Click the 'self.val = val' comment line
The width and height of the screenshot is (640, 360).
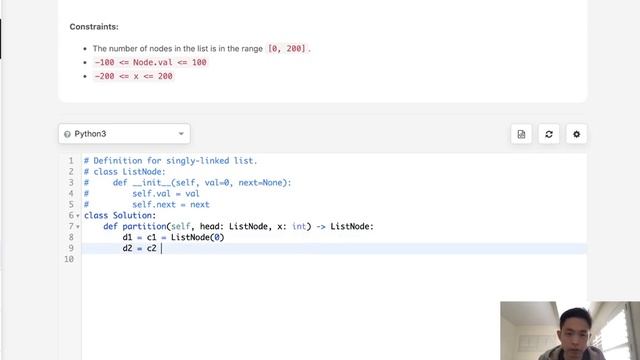click(x=166, y=194)
